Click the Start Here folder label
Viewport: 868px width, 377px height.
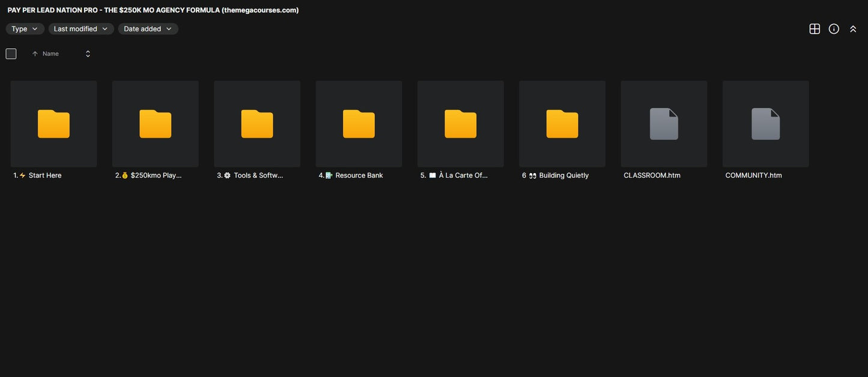click(x=45, y=176)
